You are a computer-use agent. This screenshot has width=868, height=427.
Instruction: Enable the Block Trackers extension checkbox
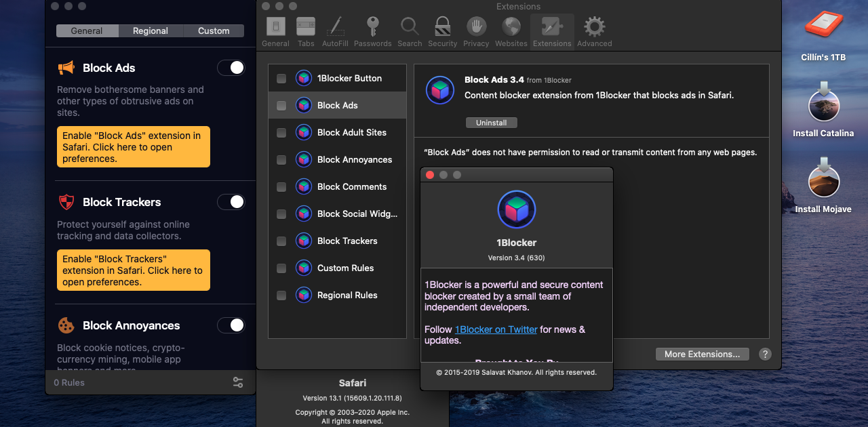tap(281, 241)
